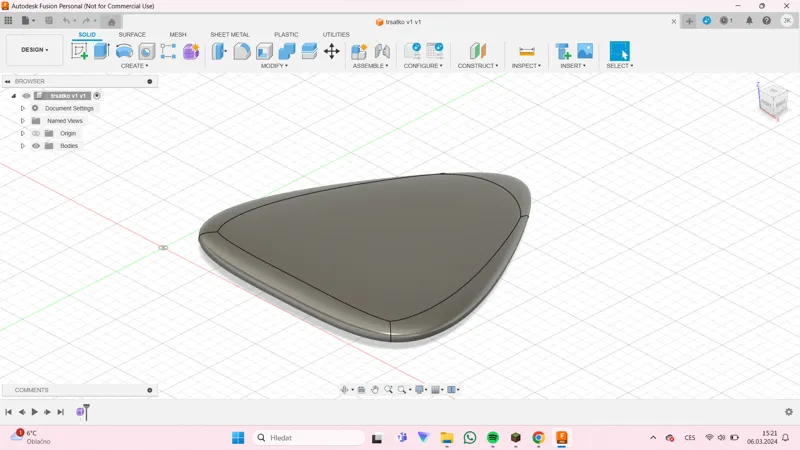This screenshot has width=800, height=450.
Task: Switch to the Sheet Metal tab
Action: 230,34
